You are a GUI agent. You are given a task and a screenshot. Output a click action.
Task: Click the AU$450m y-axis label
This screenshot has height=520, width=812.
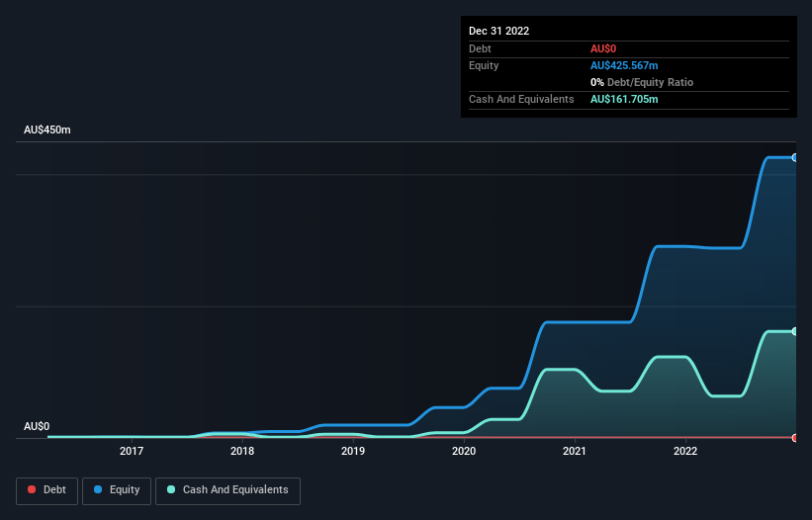47,130
